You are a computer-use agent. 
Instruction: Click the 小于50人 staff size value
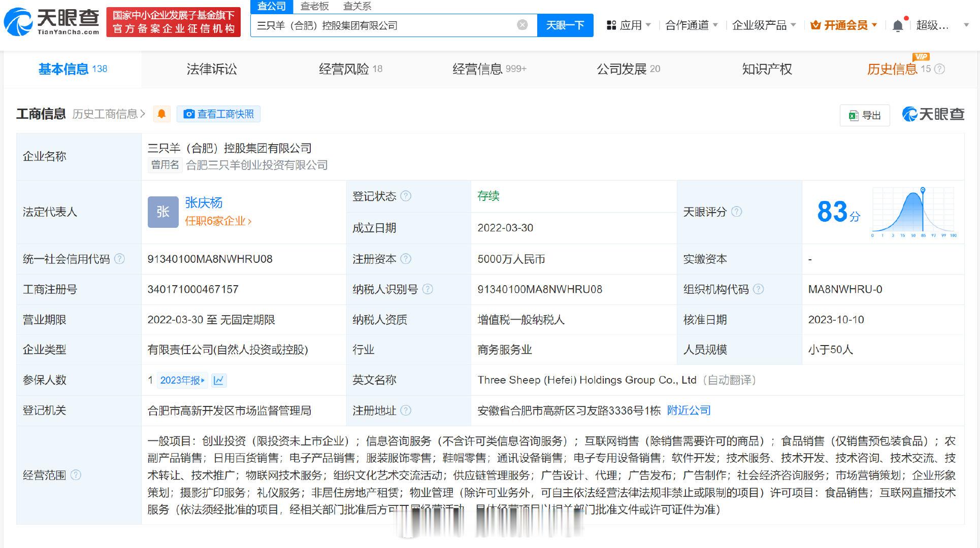831,350
